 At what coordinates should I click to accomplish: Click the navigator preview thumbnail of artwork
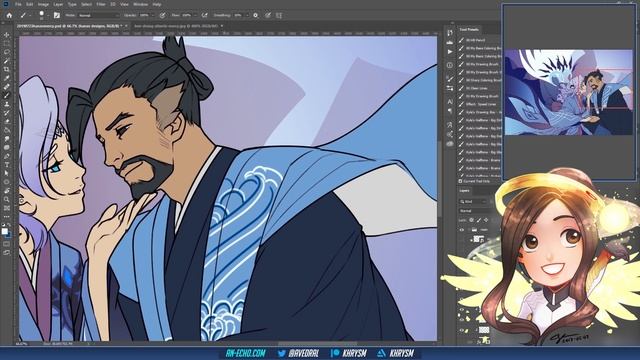(x=569, y=92)
